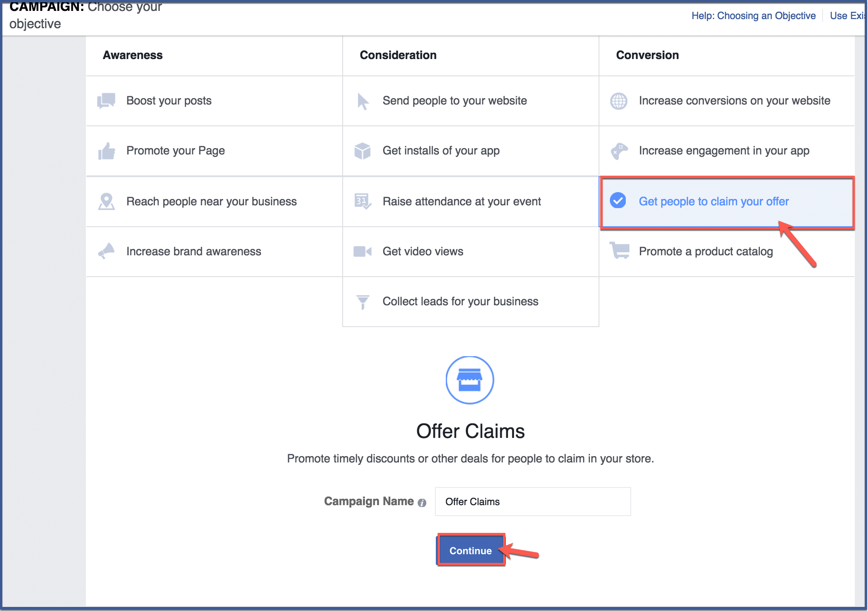Click the Consideration column header
Viewport: 868px width, 611px height.
pos(398,55)
